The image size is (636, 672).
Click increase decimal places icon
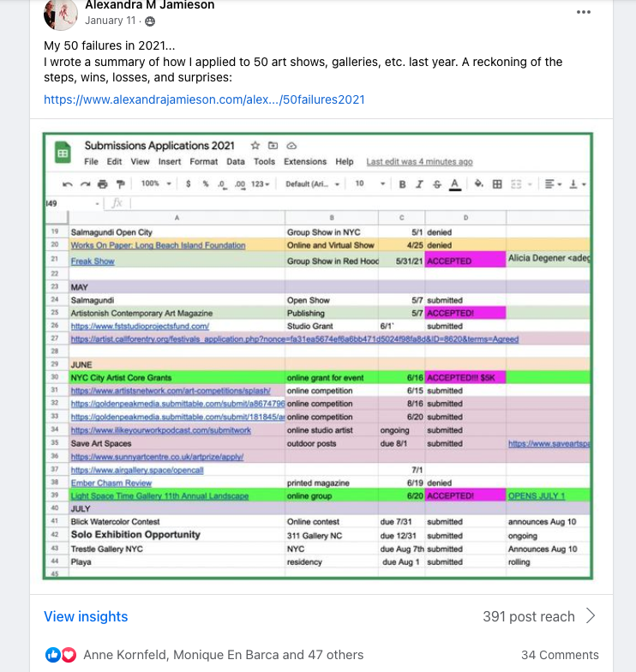pyautogui.click(x=240, y=184)
